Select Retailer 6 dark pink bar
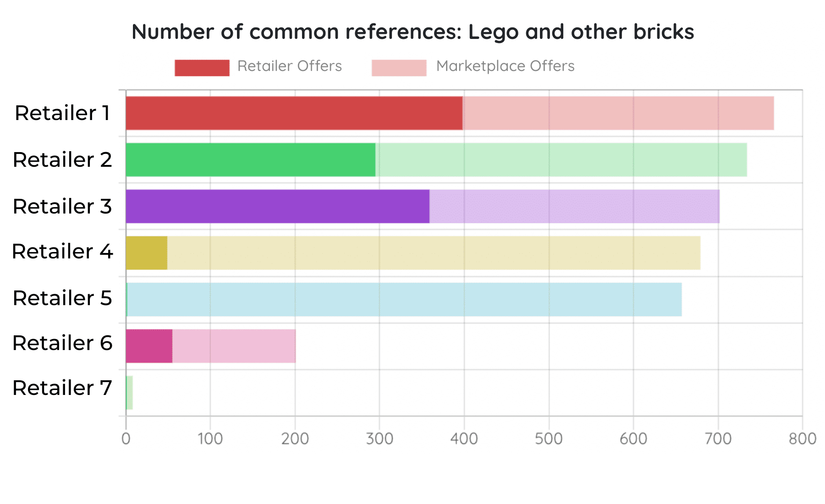This screenshot has height=504, width=825. 149,346
